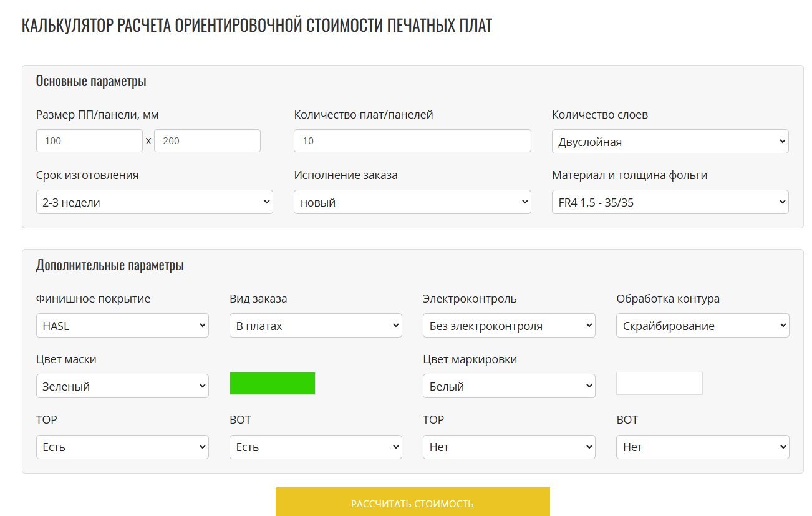The height and width of the screenshot is (516, 812).
Task: Open the Финишное покрытие HASL dropdown
Action: [x=122, y=326]
